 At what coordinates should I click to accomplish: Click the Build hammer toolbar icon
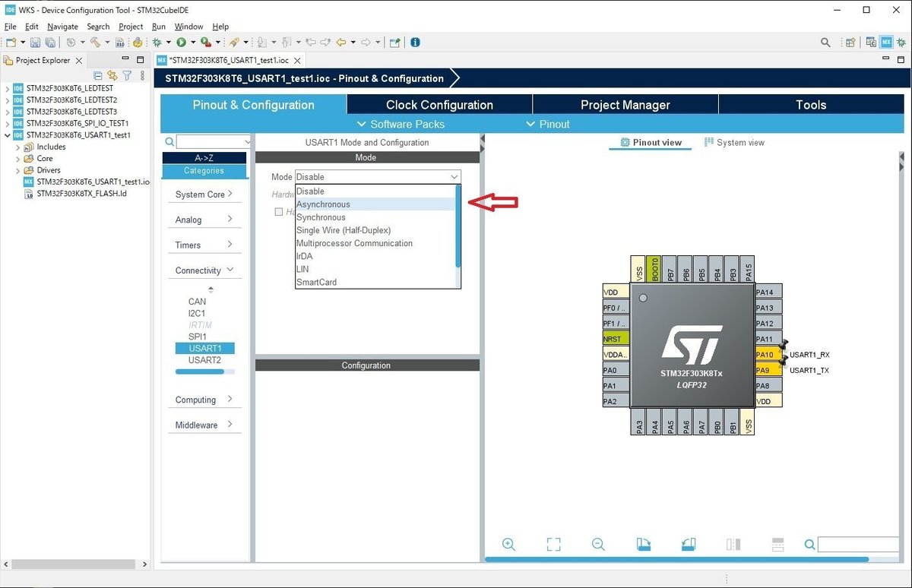pos(95,43)
